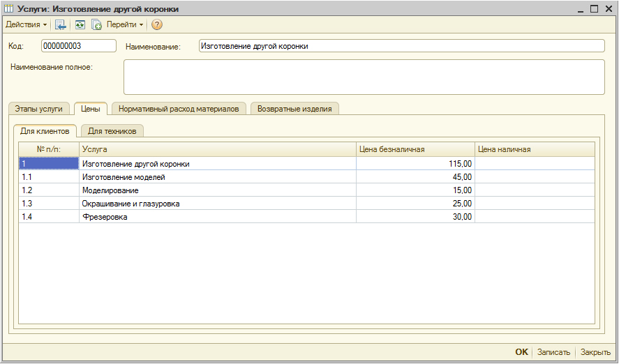This screenshot has width=619, height=364.
Task: Expand the Перейти dropdown menu
Action: pos(125,24)
